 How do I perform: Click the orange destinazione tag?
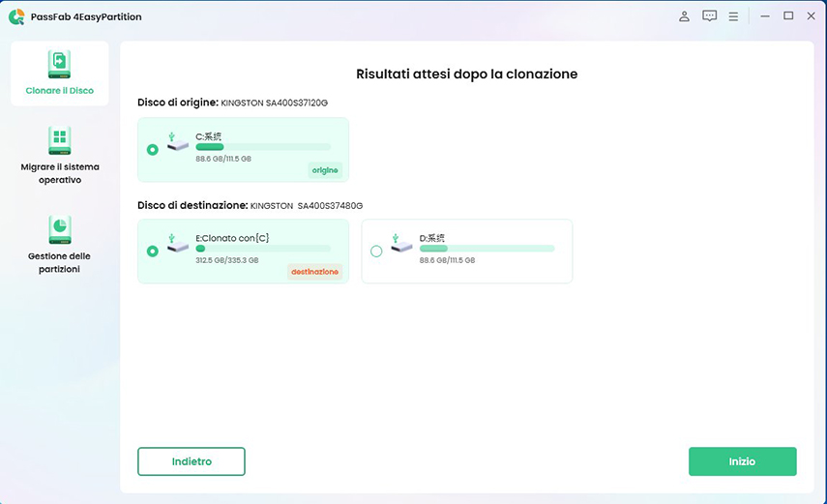[314, 272]
